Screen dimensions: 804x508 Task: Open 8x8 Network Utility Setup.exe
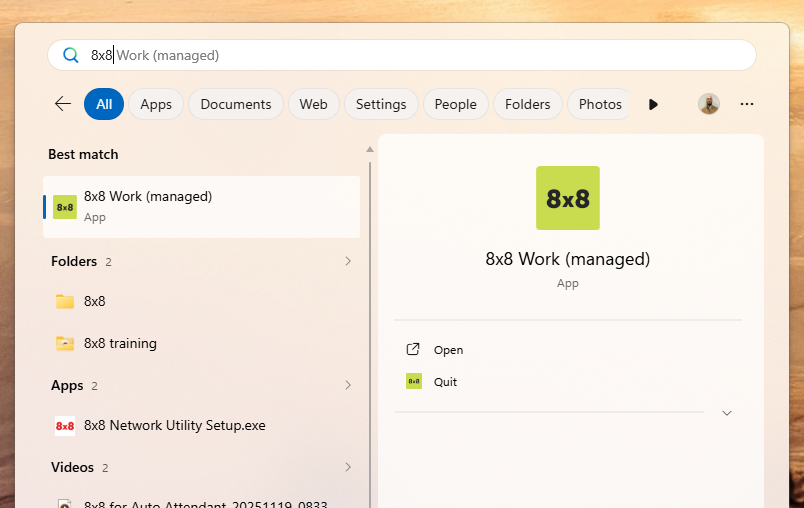[x=202, y=425]
